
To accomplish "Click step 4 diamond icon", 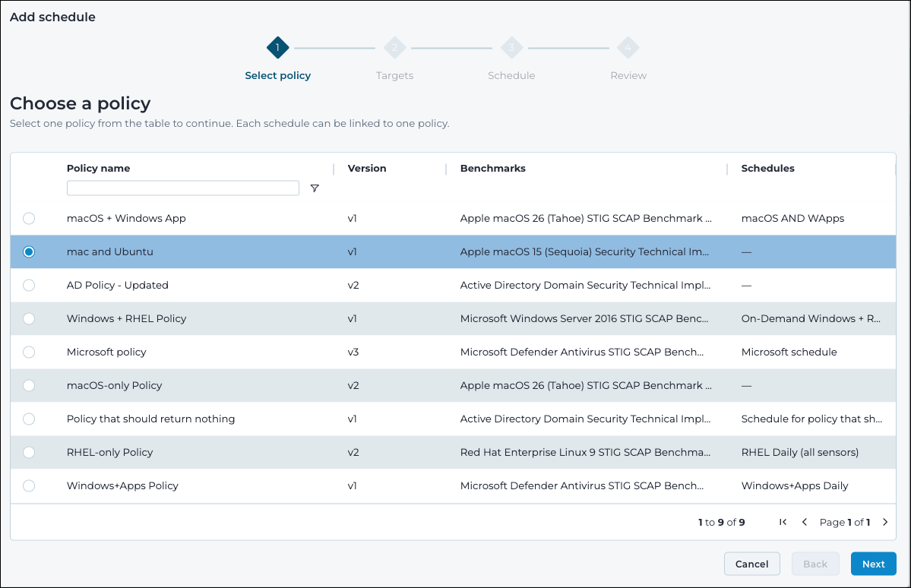I will (x=628, y=48).
